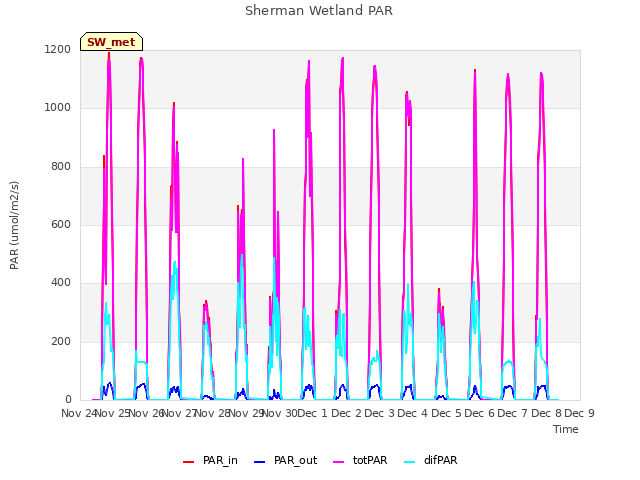Viewport: 640px width, 480px height.
Task: Click the cyan difPAR legend swatch
Action: click(x=409, y=462)
